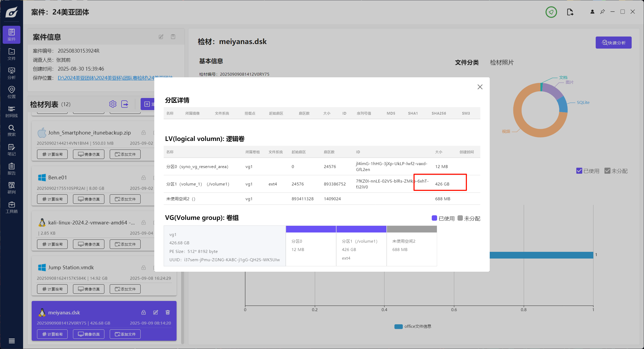The height and width of the screenshot is (349, 644).
Task: Click the evidence list settings gear icon
Action: click(113, 104)
